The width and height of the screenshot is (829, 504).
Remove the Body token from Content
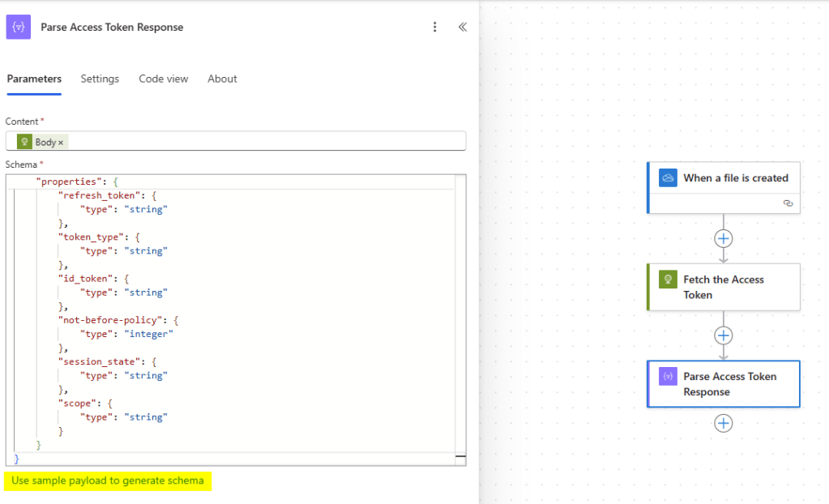(x=61, y=143)
